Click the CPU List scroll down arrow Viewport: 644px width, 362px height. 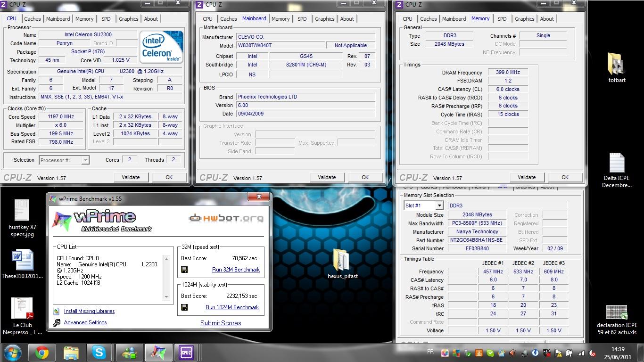click(166, 296)
